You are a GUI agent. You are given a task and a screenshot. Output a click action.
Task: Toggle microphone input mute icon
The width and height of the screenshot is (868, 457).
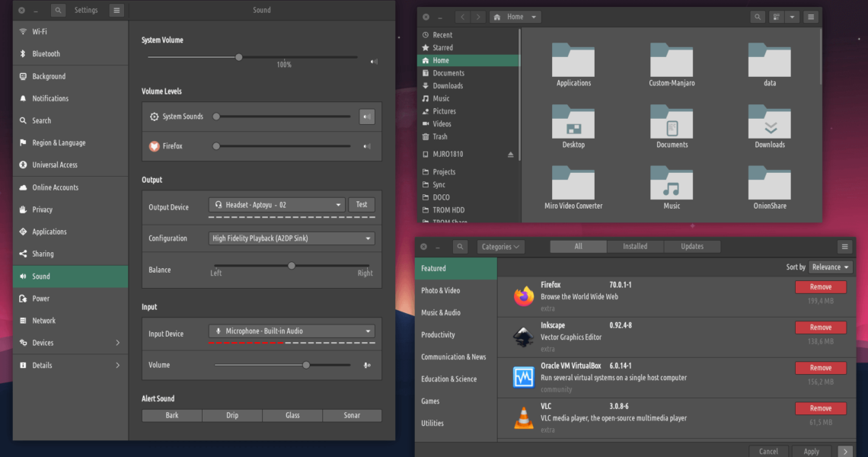pos(367,366)
